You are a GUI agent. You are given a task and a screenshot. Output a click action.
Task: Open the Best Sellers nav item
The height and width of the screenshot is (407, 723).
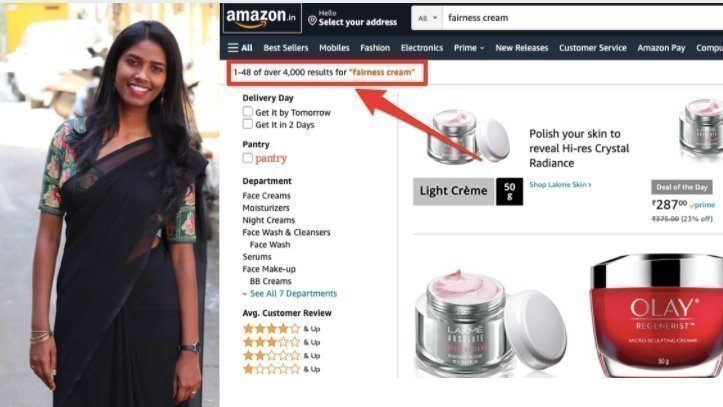286,47
